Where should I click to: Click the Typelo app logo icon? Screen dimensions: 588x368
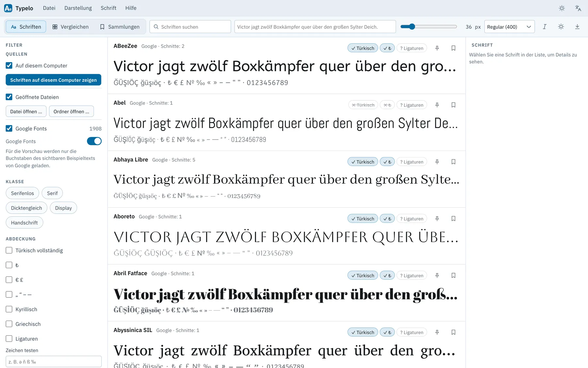(x=8, y=8)
